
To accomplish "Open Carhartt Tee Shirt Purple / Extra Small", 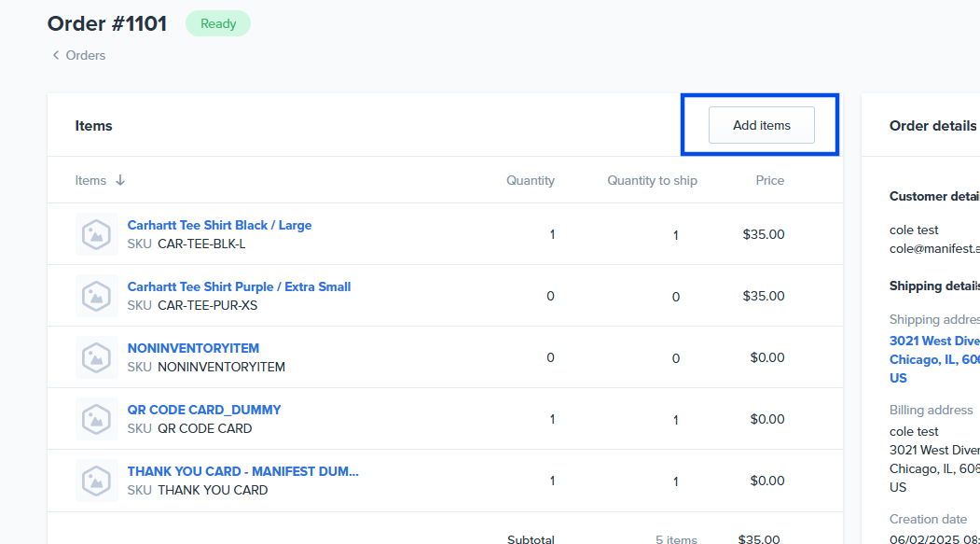I will pyautogui.click(x=239, y=287).
